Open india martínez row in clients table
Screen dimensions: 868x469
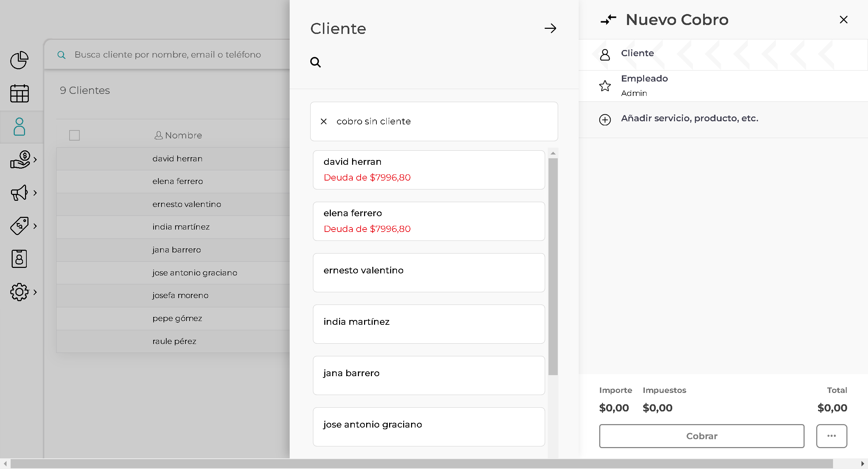pyautogui.click(x=173, y=227)
